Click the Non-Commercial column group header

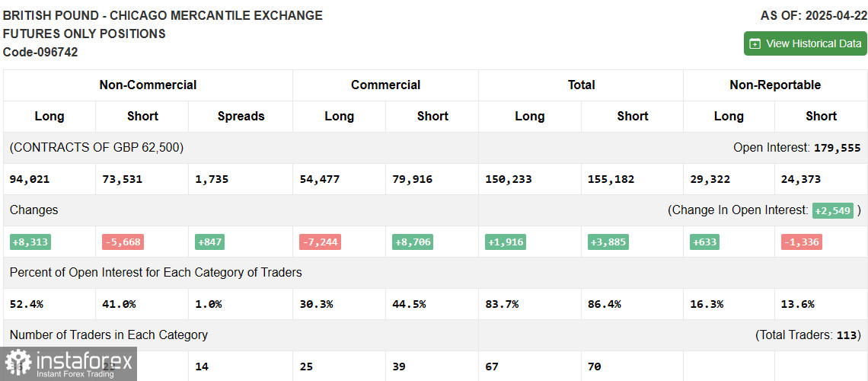point(148,85)
